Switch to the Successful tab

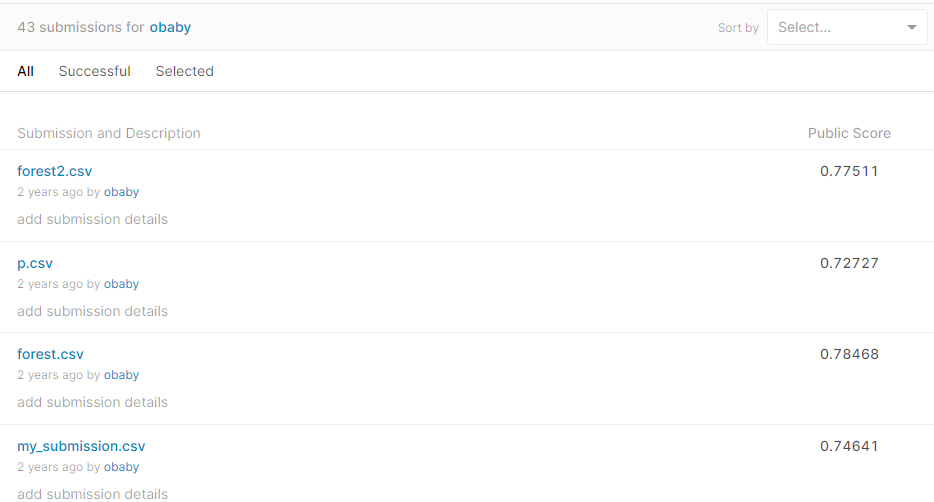click(94, 71)
